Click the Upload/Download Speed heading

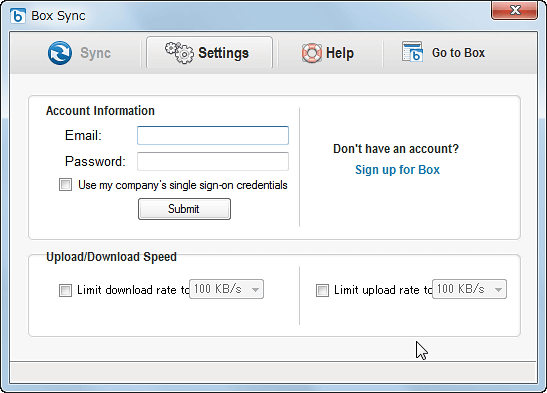tap(112, 257)
